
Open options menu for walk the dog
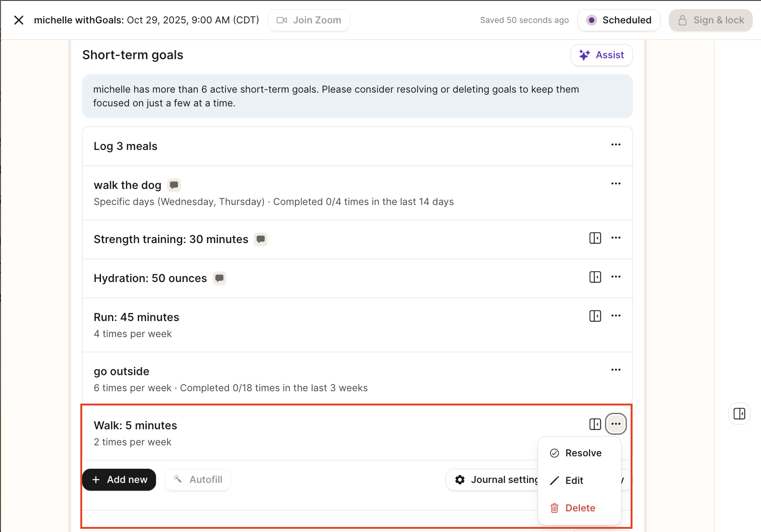pyautogui.click(x=616, y=184)
